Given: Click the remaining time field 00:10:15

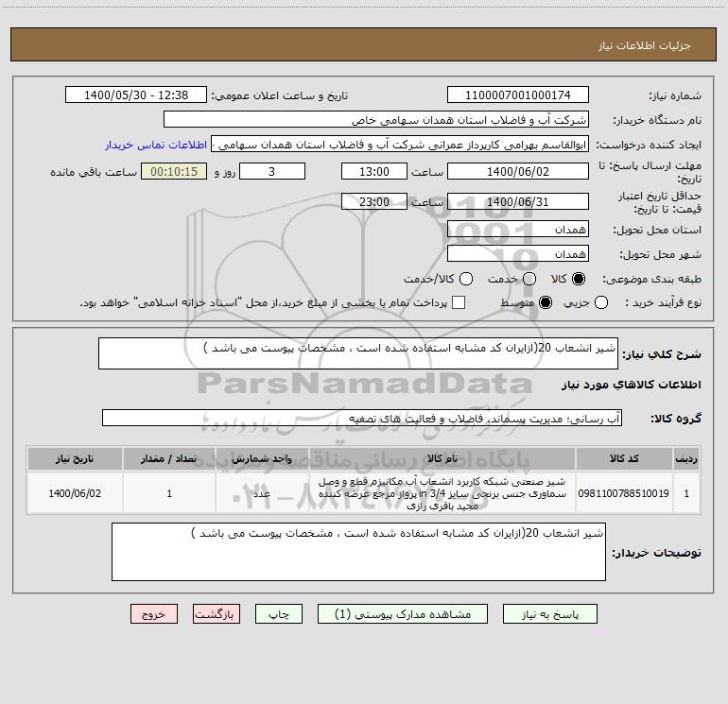Looking at the screenshot, I should pos(174,171).
